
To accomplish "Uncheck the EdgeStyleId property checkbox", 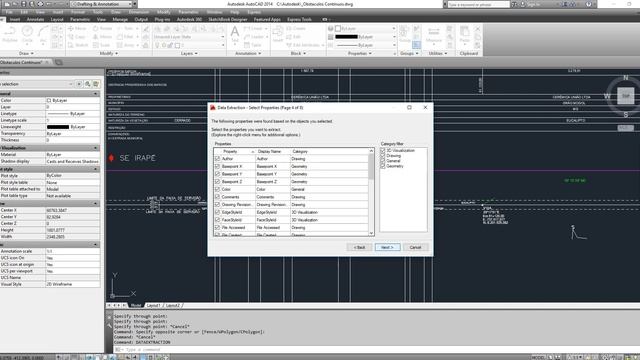I will click(217, 212).
